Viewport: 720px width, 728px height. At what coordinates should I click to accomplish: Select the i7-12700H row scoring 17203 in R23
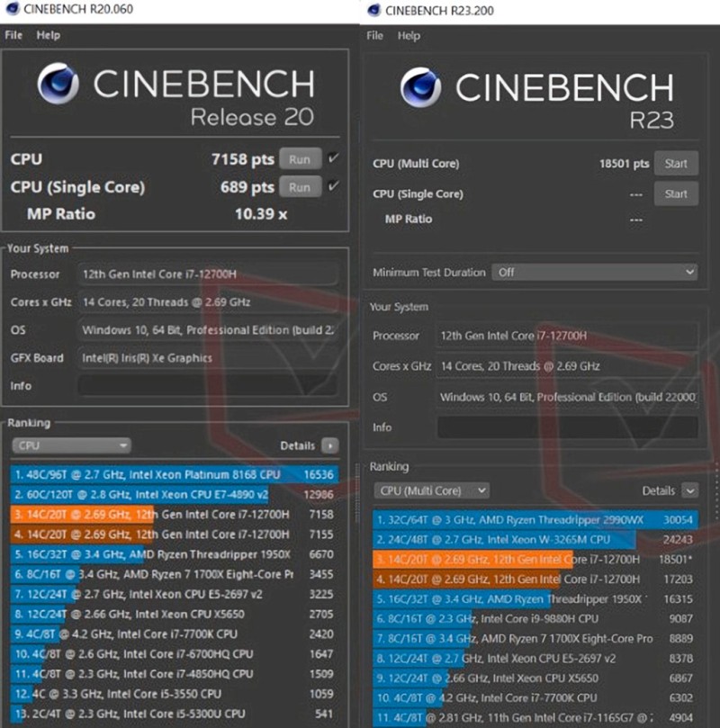(x=535, y=579)
